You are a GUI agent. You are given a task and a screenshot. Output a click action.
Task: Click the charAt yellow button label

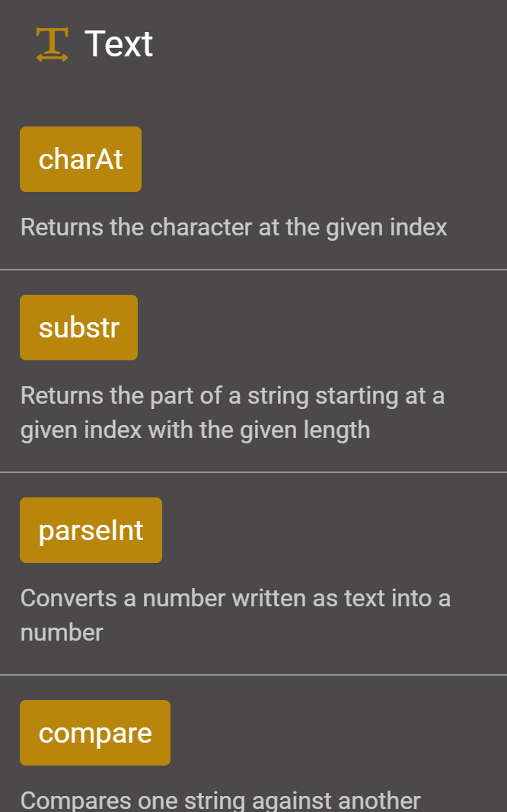(80, 158)
